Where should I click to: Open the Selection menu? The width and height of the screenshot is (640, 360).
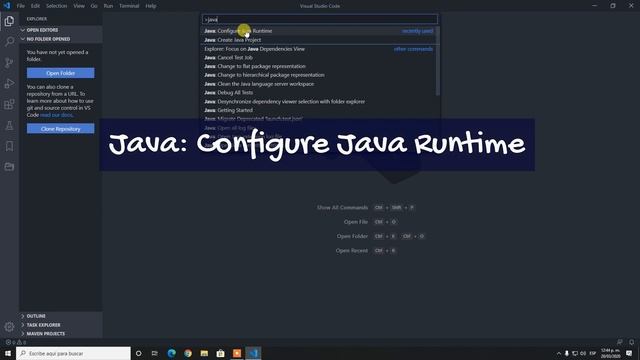click(x=56, y=6)
